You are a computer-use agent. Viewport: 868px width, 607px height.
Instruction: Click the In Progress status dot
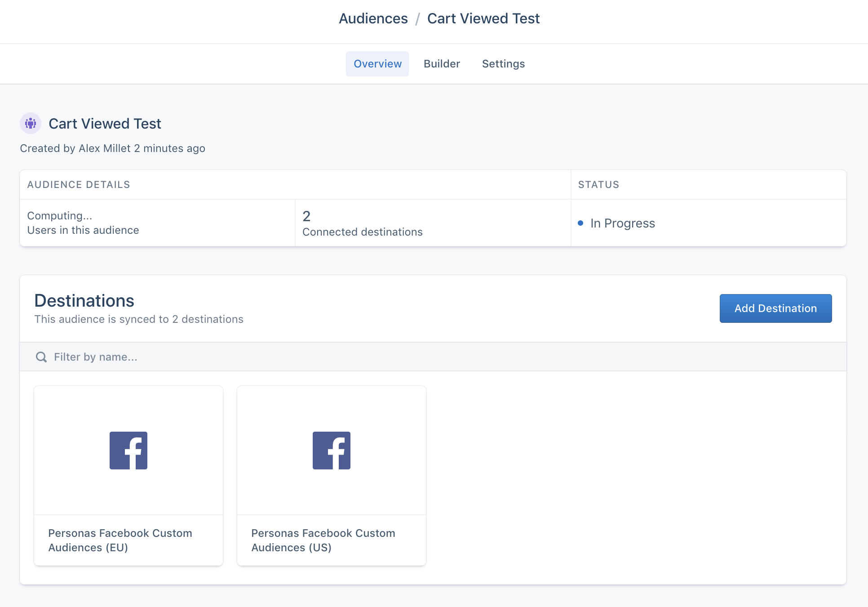click(x=580, y=223)
